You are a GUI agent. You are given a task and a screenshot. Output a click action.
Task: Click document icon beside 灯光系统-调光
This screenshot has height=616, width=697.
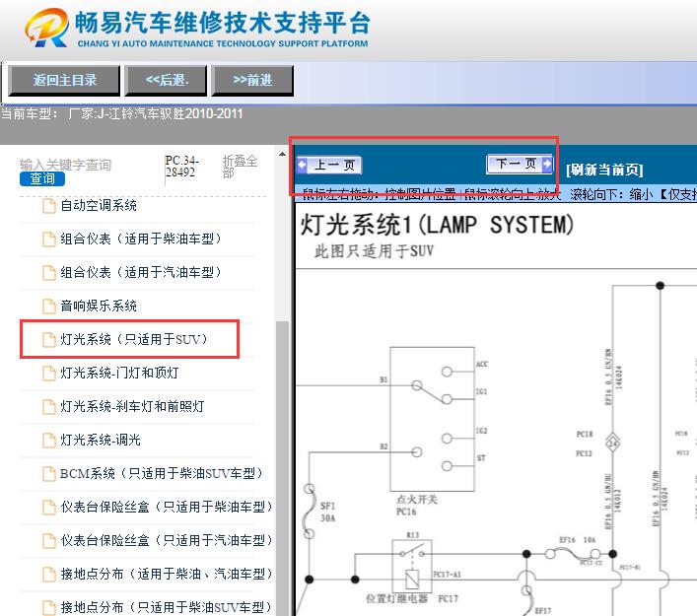(x=49, y=441)
